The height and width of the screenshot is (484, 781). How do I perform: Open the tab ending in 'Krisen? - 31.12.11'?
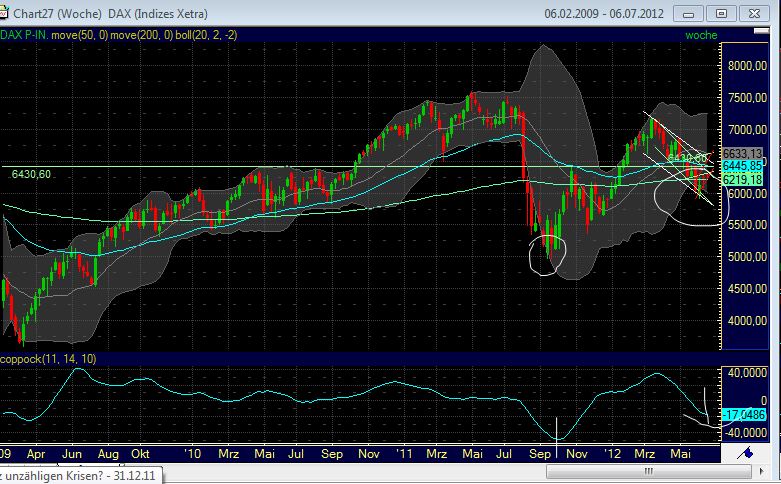pyautogui.click(x=81, y=476)
